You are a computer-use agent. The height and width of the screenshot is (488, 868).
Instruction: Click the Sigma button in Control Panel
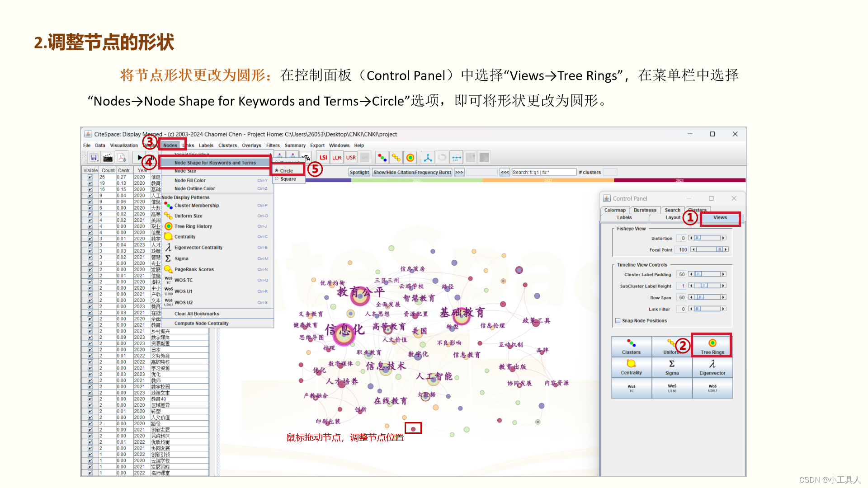(x=672, y=367)
